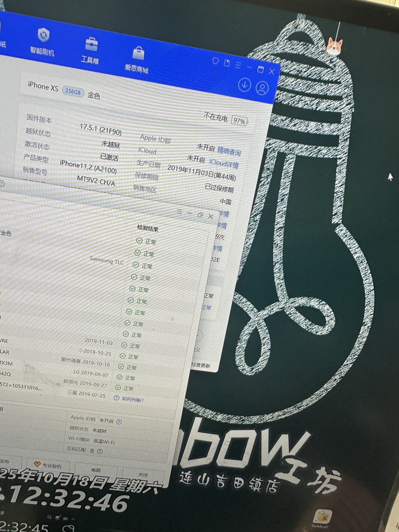Image resolution: width=399 pixels, height=532 pixels.
Task: Click help icon next to Apple ID锁 未开启
Action: [119, 422]
